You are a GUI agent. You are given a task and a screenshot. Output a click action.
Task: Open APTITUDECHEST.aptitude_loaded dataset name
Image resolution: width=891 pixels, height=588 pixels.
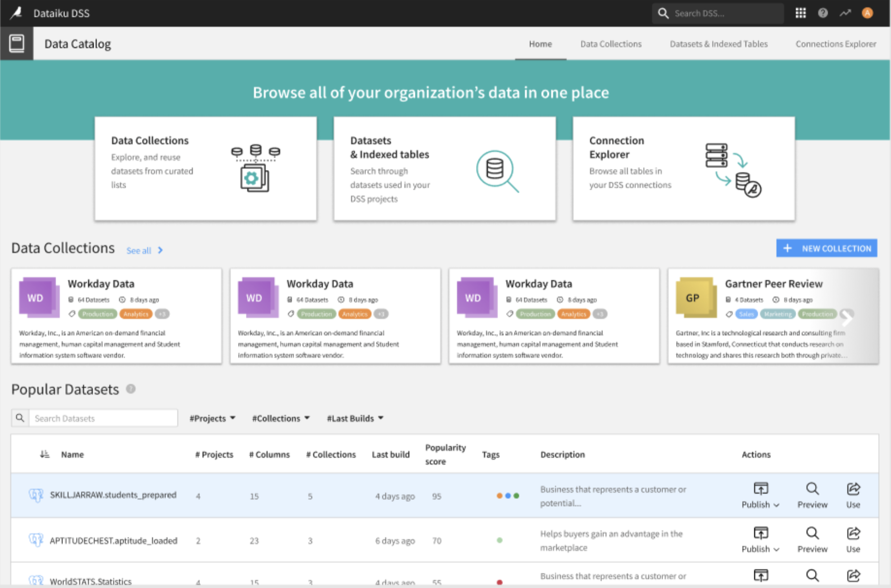pyautogui.click(x=113, y=540)
